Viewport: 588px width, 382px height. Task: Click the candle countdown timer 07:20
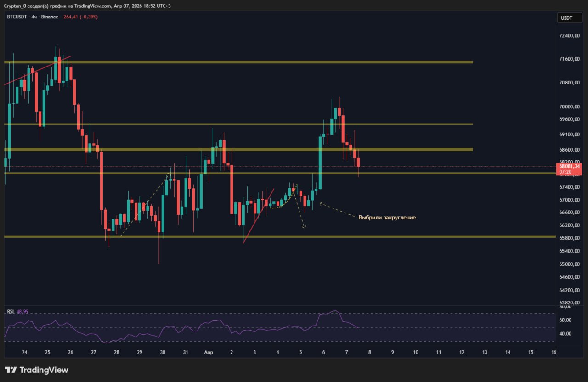coord(565,172)
